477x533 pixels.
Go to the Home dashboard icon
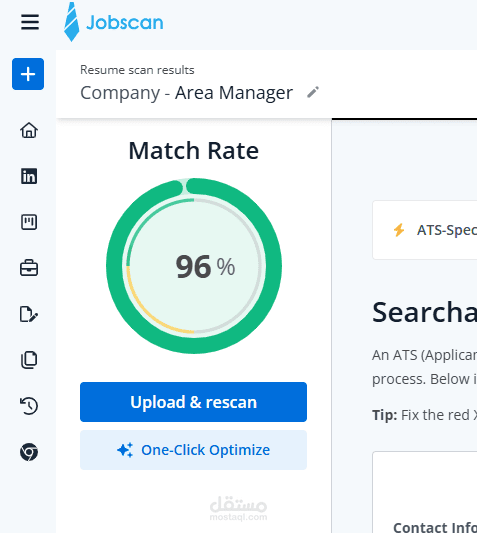click(x=29, y=130)
